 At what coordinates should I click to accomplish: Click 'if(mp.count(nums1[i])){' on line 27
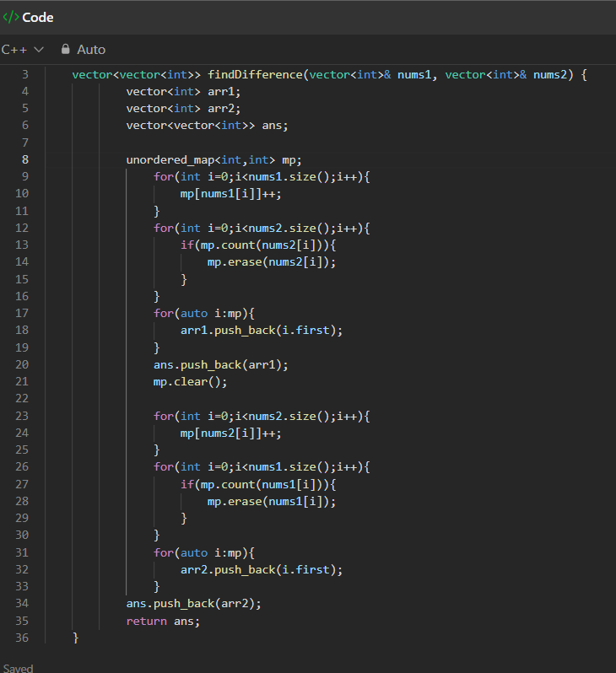point(258,485)
